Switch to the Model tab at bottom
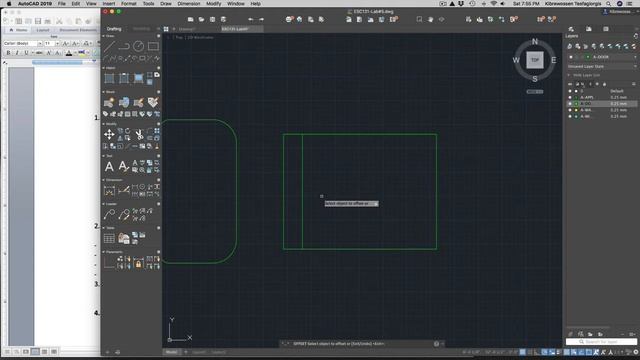This screenshot has width=640, height=360. point(171,352)
